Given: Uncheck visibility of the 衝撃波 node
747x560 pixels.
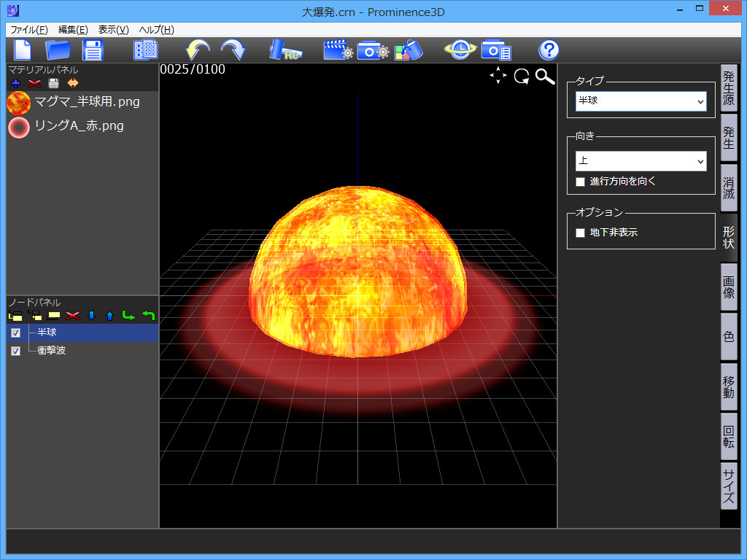Looking at the screenshot, I should pos(15,351).
